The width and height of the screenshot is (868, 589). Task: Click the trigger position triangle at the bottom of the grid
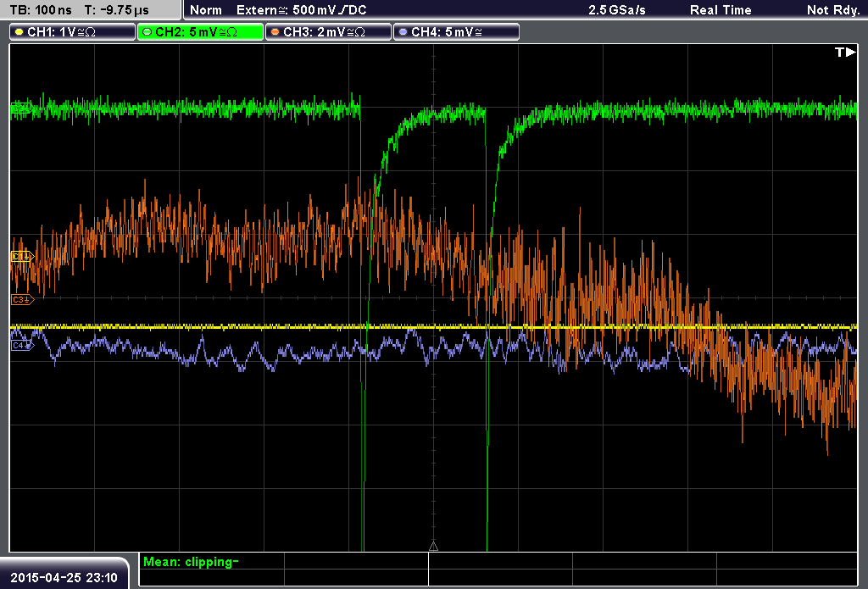click(433, 547)
